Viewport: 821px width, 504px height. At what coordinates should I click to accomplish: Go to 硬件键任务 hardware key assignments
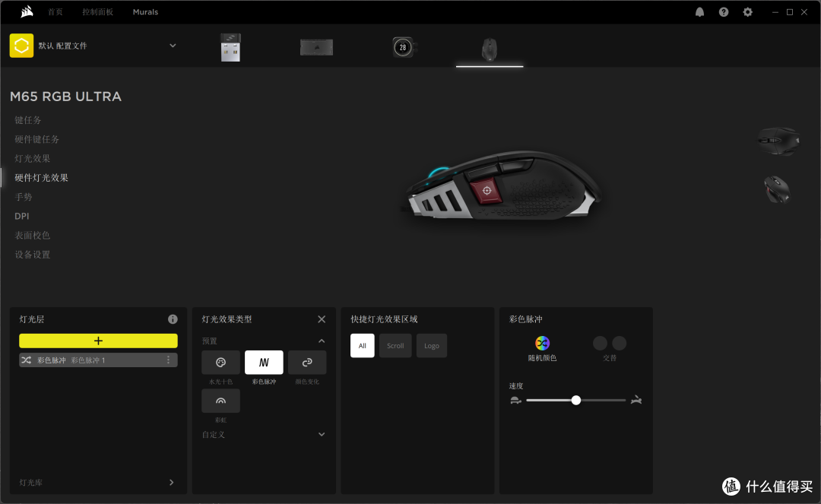pyautogui.click(x=36, y=140)
